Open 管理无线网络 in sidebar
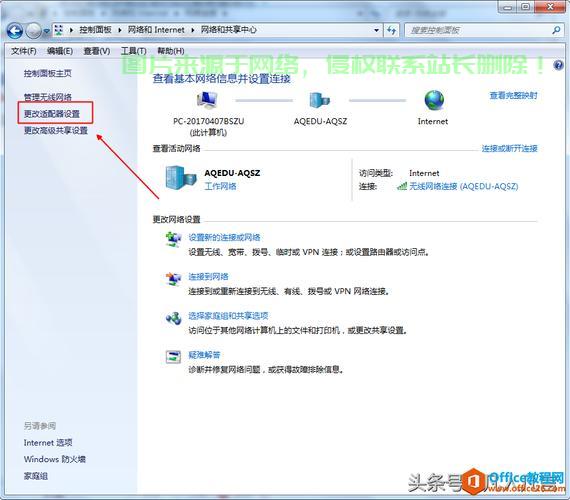570x500 pixels. click(x=48, y=97)
